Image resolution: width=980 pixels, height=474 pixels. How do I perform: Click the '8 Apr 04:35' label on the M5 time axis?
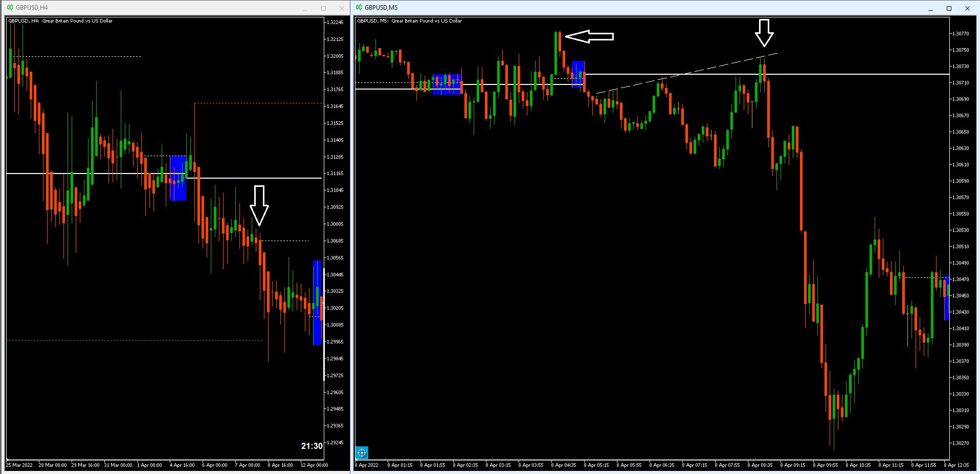click(564, 465)
